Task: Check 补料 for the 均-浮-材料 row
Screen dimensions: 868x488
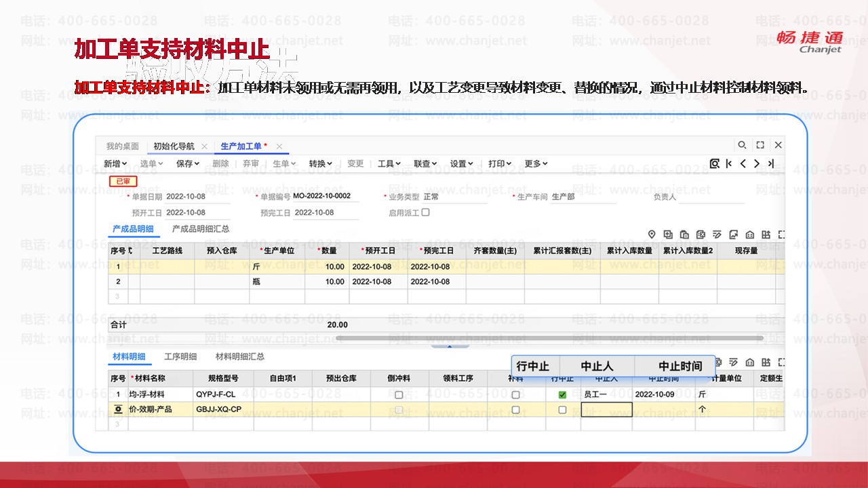Action: tap(515, 394)
